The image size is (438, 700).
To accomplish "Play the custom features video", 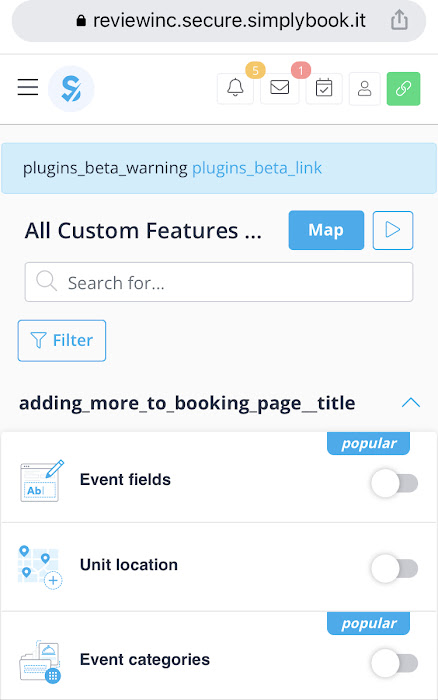I will (x=393, y=230).
